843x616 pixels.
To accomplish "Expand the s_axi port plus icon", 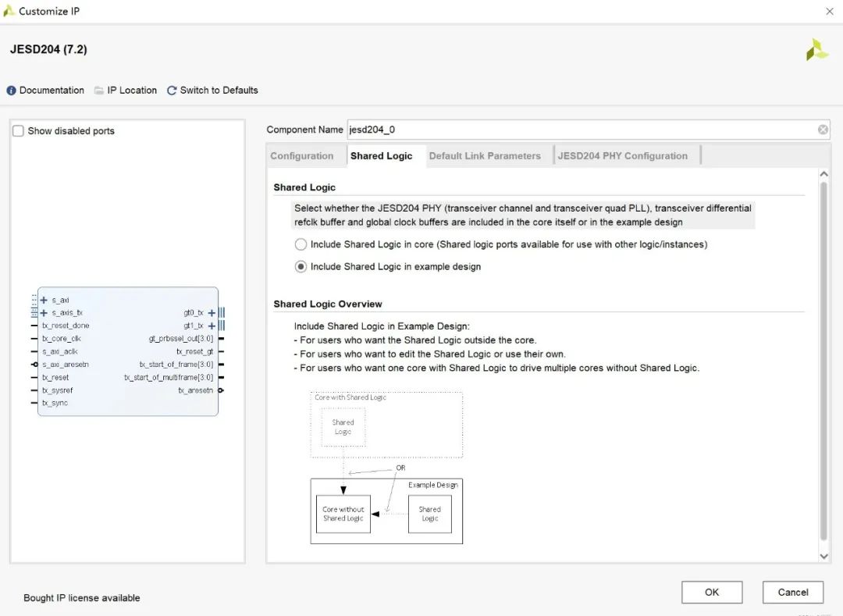I will pyautogui.click(x=44, y=300).
